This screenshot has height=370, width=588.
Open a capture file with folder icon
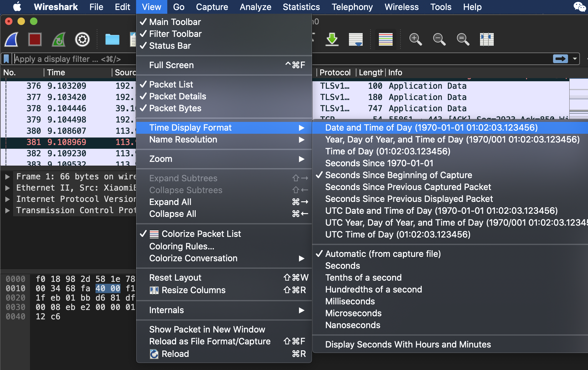pyautogui.click(x=112, y=39)
